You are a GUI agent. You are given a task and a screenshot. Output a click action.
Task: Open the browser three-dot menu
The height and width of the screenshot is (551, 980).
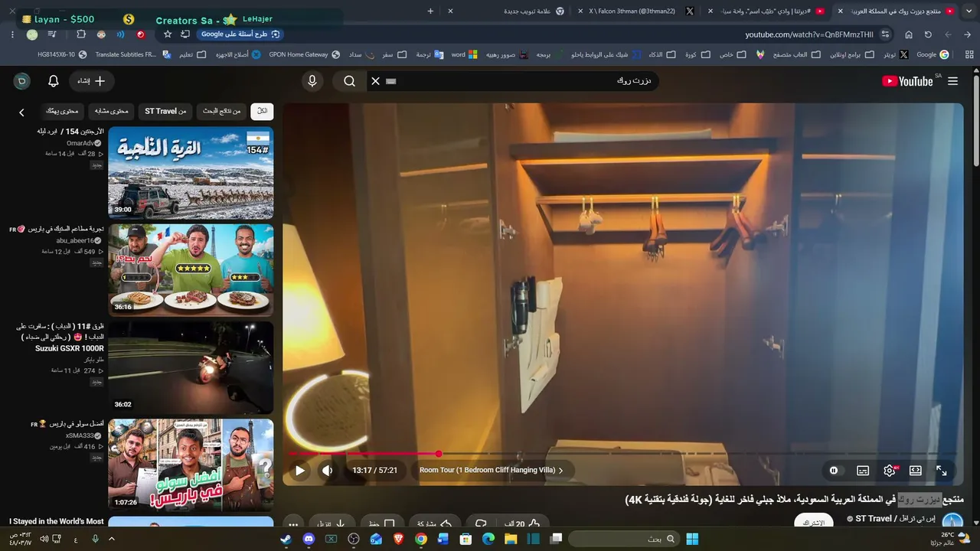click(12, 34)
